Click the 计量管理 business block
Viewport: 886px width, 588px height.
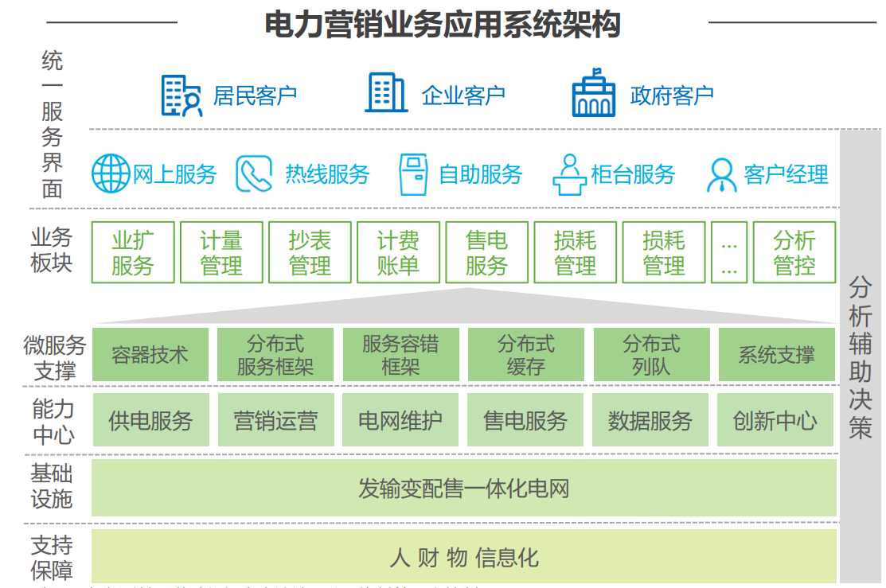(x=221, y=252)
